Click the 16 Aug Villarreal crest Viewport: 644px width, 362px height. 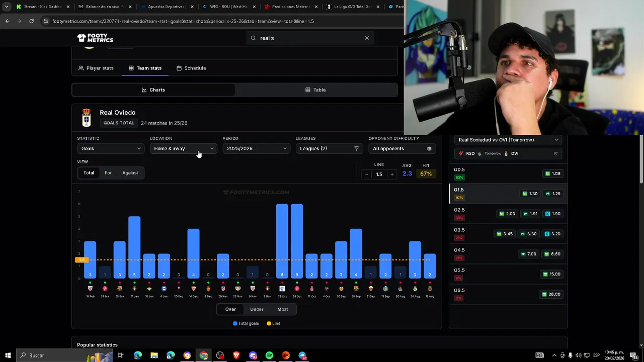pos(430,289)
